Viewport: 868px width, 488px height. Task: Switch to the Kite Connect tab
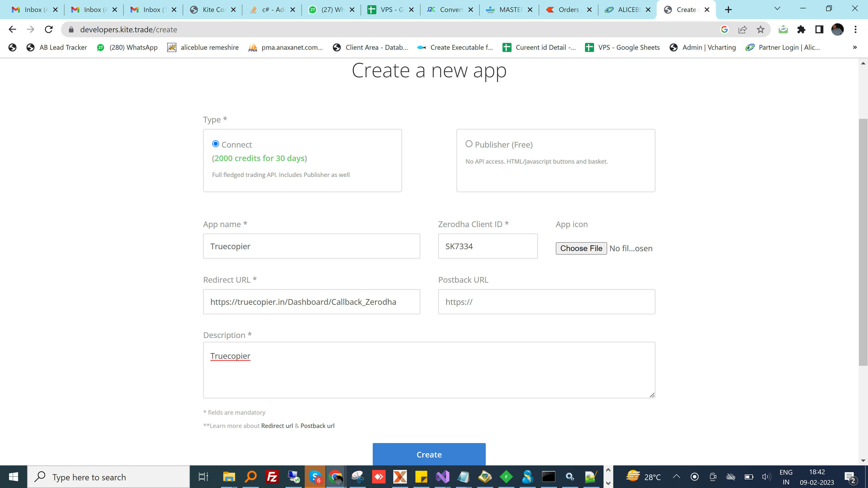[x=209, y=10]
